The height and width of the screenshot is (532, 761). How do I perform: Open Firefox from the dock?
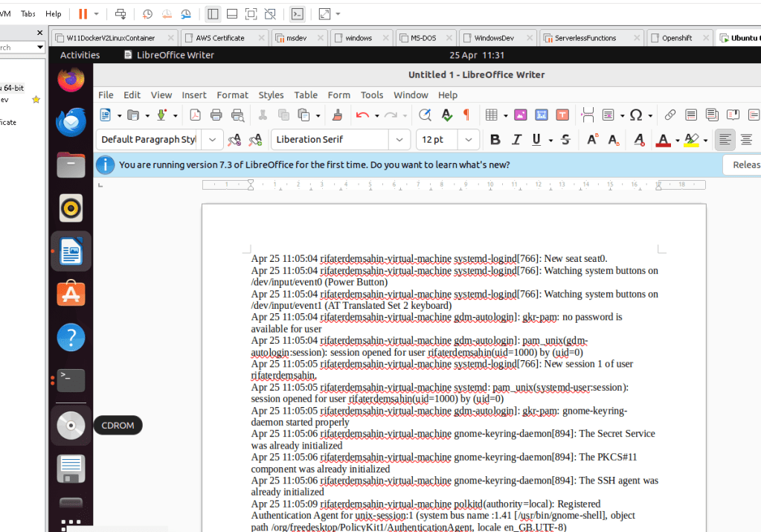coord(71,80)
